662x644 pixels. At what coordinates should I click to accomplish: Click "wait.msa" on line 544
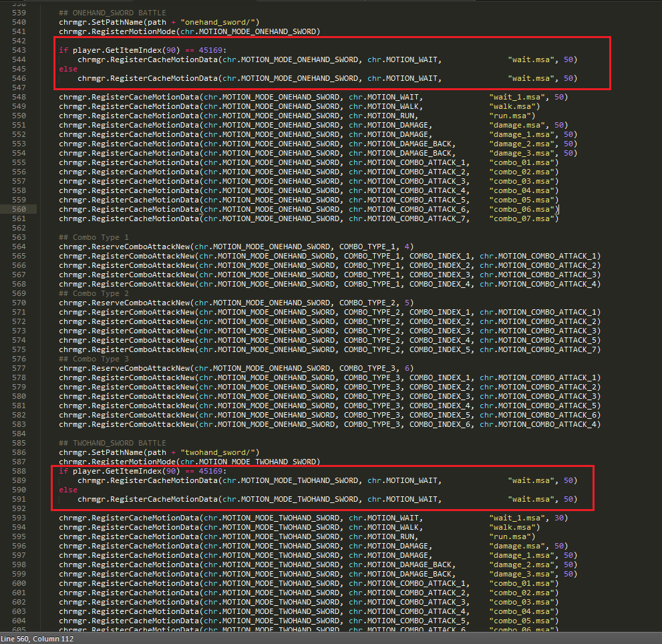click(531, 59)
